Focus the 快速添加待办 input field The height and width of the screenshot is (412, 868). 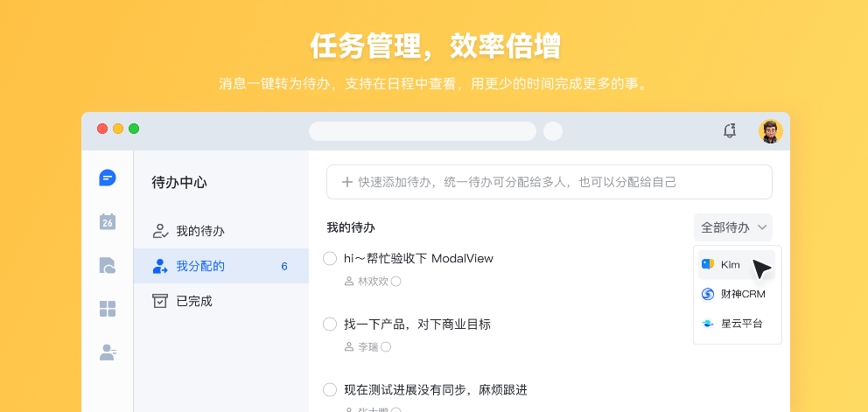pos(549,182)
